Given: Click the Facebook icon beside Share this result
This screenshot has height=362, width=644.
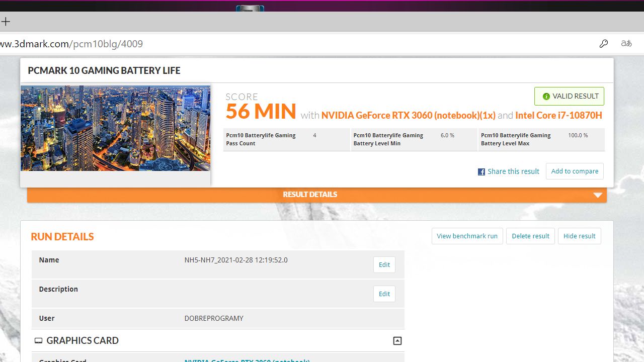Looking at the screenshot, I should coord(481,172).
